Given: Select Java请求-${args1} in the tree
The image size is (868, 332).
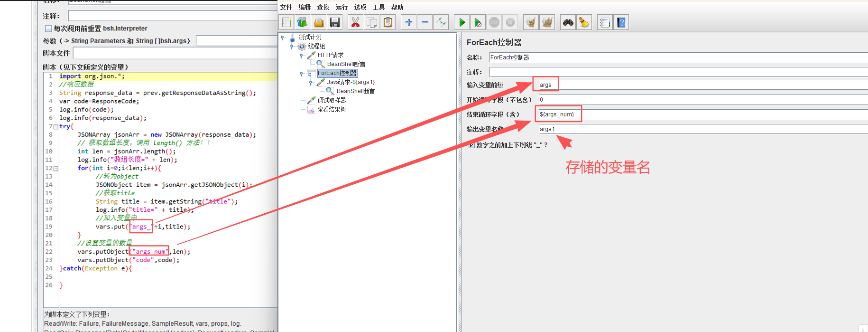Looking at the screenshot, I should pos(351,82).
